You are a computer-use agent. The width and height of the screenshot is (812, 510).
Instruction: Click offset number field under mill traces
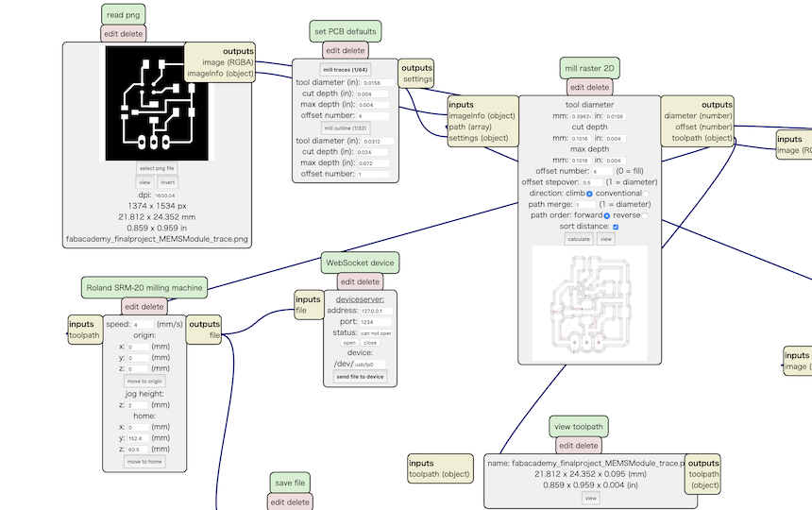[x=373, y=116]
